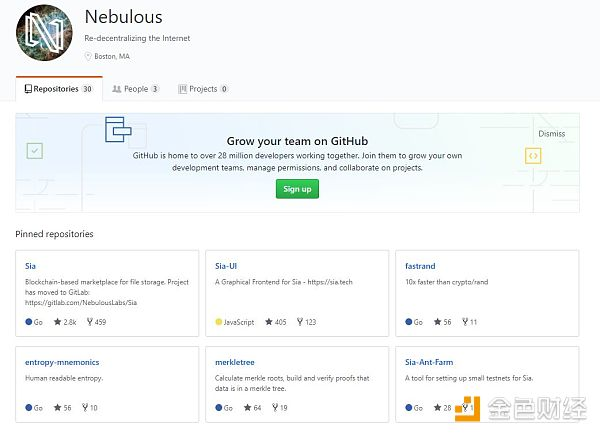Open the entropy-mnemonics repository

point(62,362)
